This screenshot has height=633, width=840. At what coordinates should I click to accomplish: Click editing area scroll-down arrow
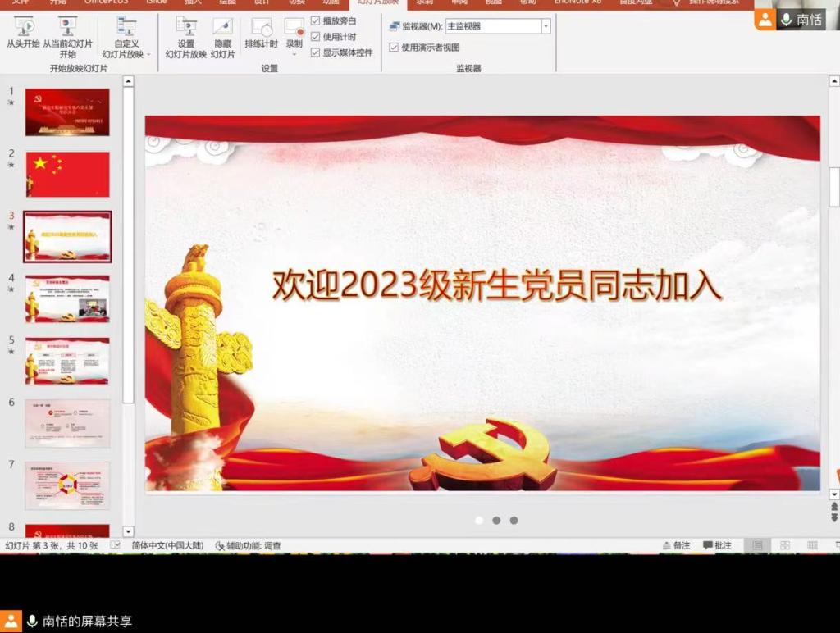click(834, 494)
